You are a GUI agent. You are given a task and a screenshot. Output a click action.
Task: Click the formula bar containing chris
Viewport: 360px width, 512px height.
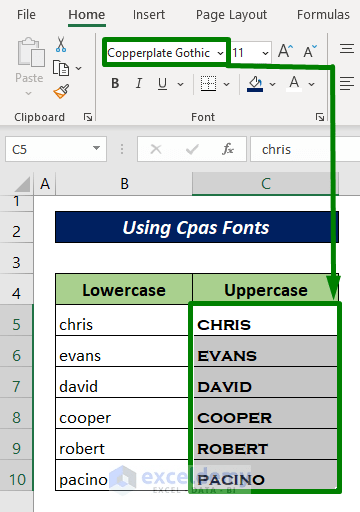[305, 149]
